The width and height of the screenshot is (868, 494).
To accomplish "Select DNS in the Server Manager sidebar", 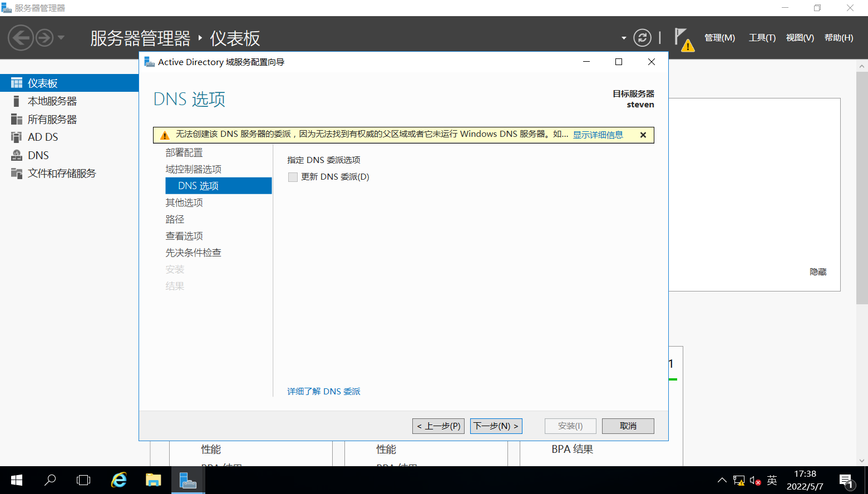I will pos(69,155).
